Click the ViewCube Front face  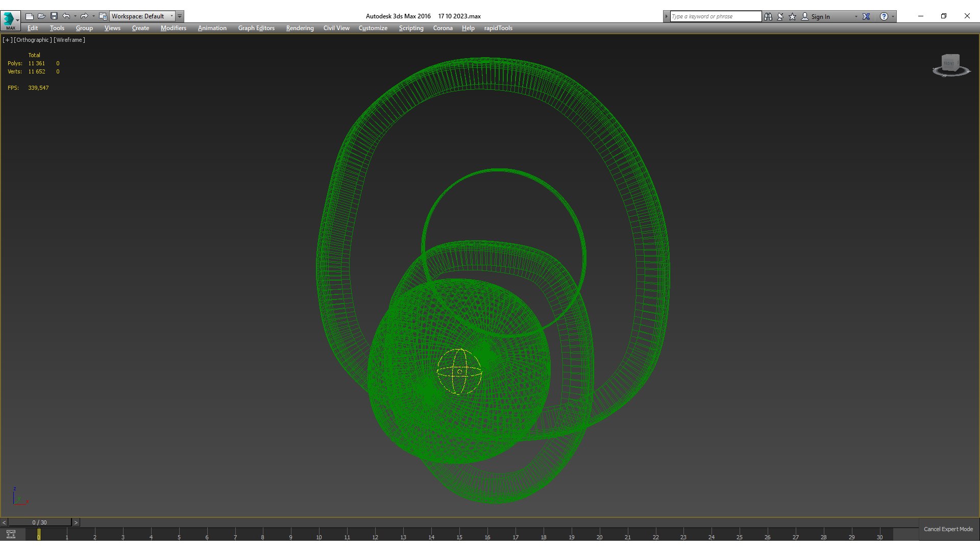tap(949, 63)
